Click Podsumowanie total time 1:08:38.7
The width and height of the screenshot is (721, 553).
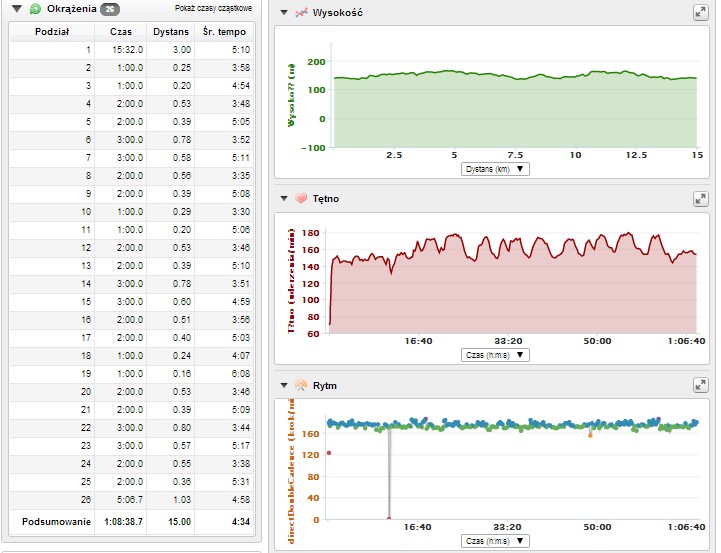[x=123, y=522]
